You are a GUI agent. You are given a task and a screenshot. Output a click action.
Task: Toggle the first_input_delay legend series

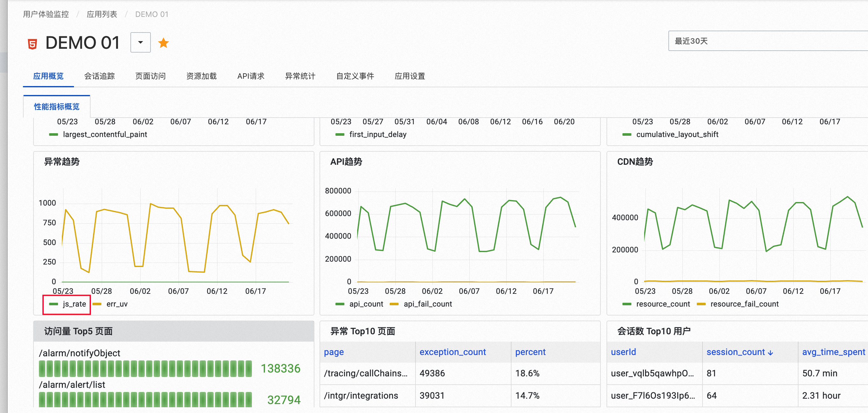click(371, 134)
